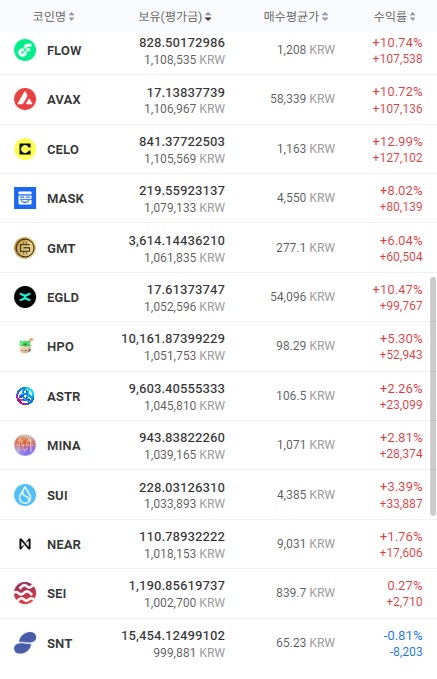The width and height of the screenshot is (437, 679).
Task: Click the blue MASK coin icon
Action: [25, 198]
